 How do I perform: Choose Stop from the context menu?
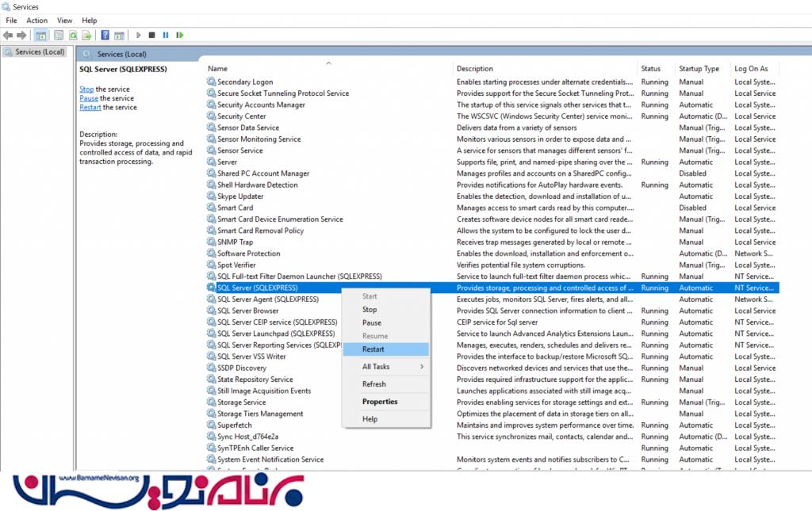[x=386, y=309]
